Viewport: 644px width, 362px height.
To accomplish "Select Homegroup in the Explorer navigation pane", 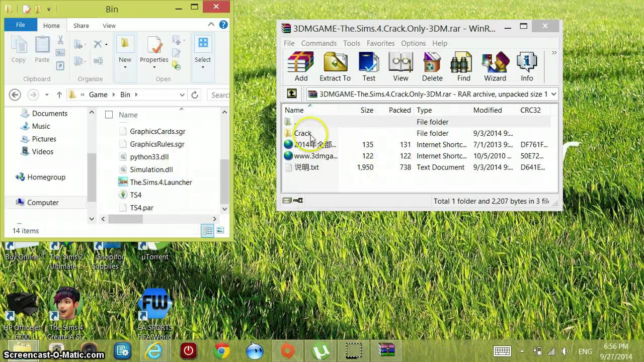I will pos(46,177).
